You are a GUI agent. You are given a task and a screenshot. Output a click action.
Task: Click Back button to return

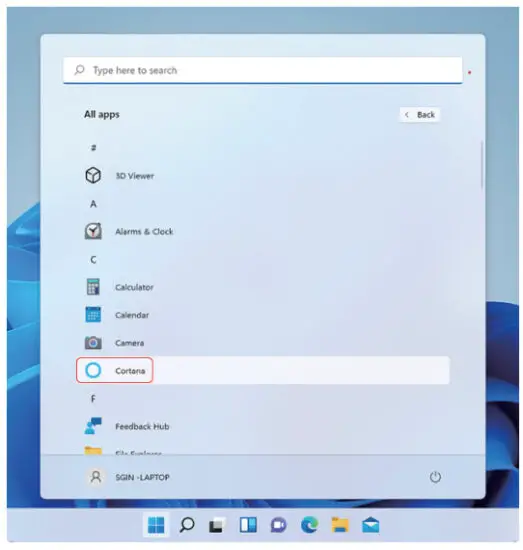coord(420,115)
